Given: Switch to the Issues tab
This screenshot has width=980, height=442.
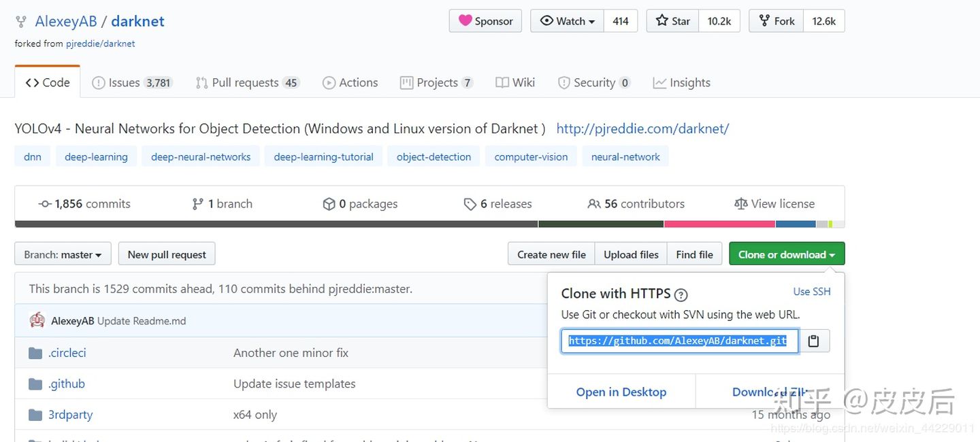Looking at the screenshot, I should [133, 82].
